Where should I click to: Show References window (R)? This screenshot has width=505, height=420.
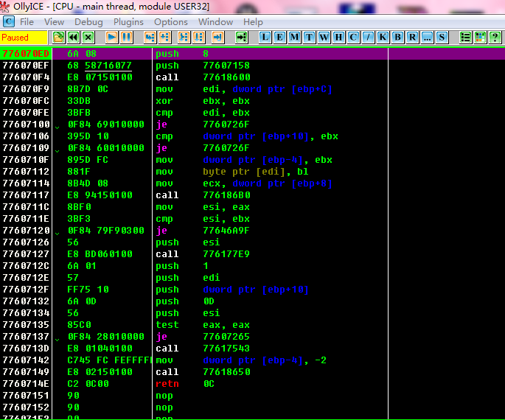click(x=412, y=38)
